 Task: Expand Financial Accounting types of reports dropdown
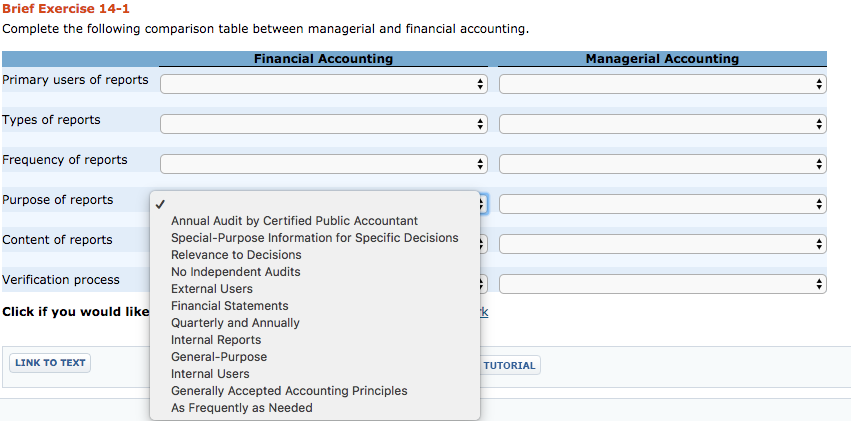coord(323,124)
